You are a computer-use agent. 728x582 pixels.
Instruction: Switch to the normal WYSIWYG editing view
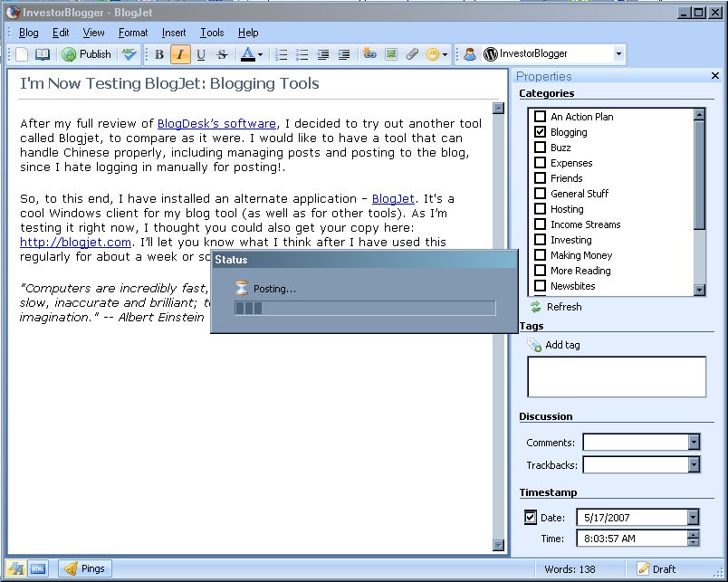(x=15, y=568)
